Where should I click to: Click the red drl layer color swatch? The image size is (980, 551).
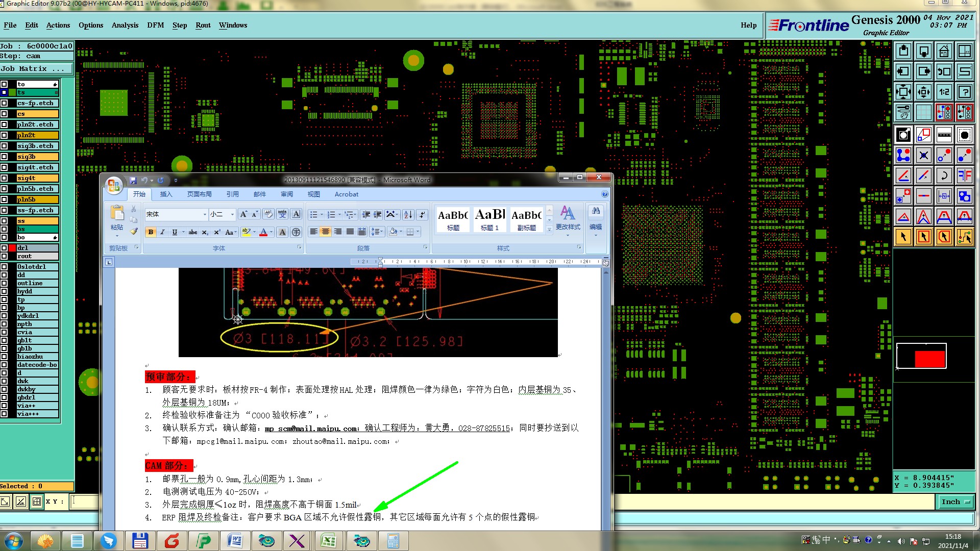click(12, 248)
